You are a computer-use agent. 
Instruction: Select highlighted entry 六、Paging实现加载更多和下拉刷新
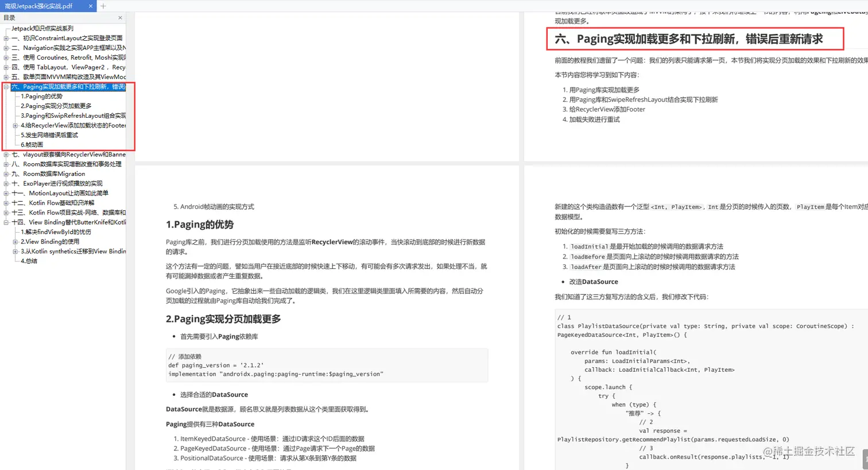(x=69, y=87)
